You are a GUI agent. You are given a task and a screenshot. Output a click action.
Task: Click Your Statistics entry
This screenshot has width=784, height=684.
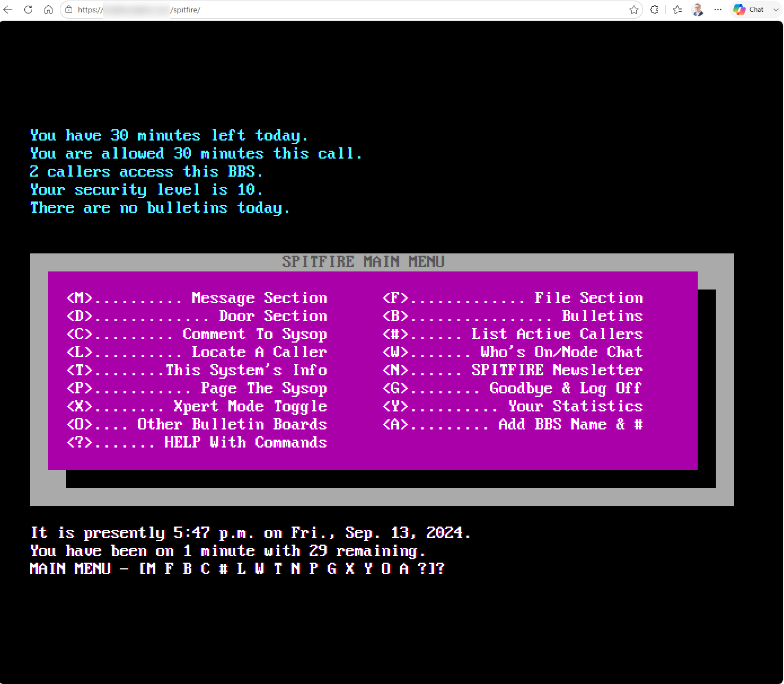(x=513, y=406)
